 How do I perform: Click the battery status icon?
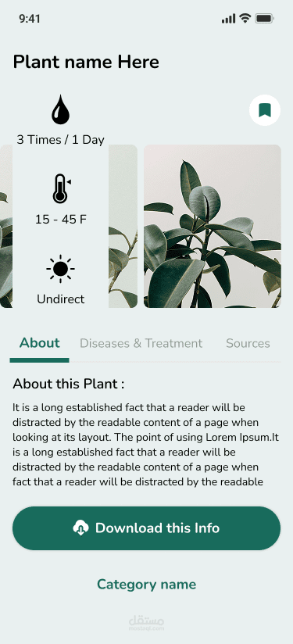pos(264,19)
